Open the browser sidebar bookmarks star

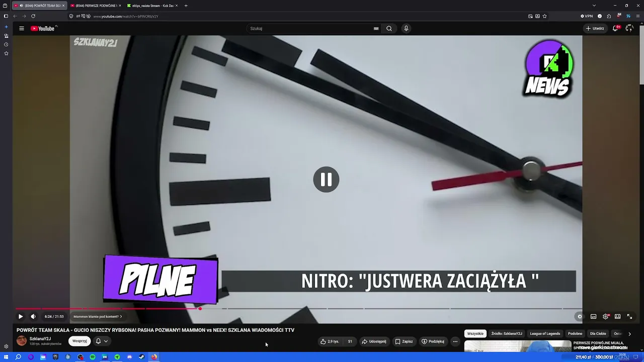6,53
